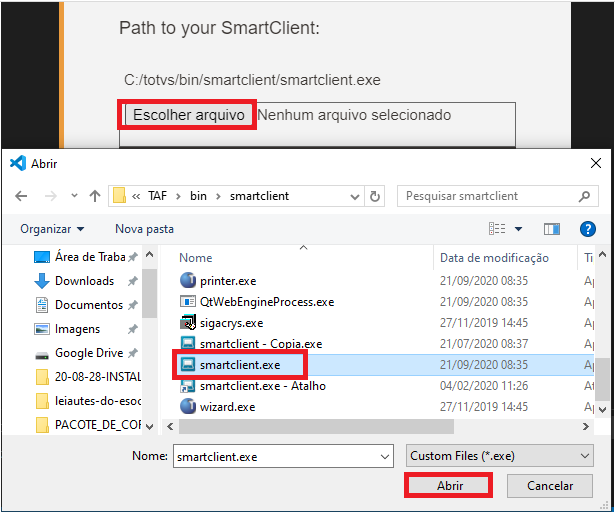The width and height of the screenshot is (615, 514).
Task: Click the QtWebEngineProcess.exe file icon
Action: coord(188,302)
